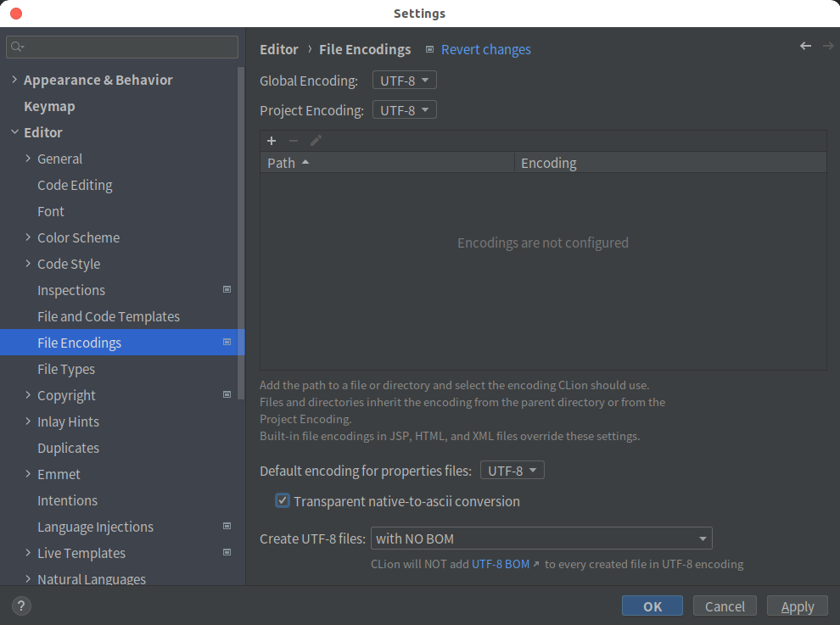
Task: Open help with the question mark icon
Action: point(21,605)
